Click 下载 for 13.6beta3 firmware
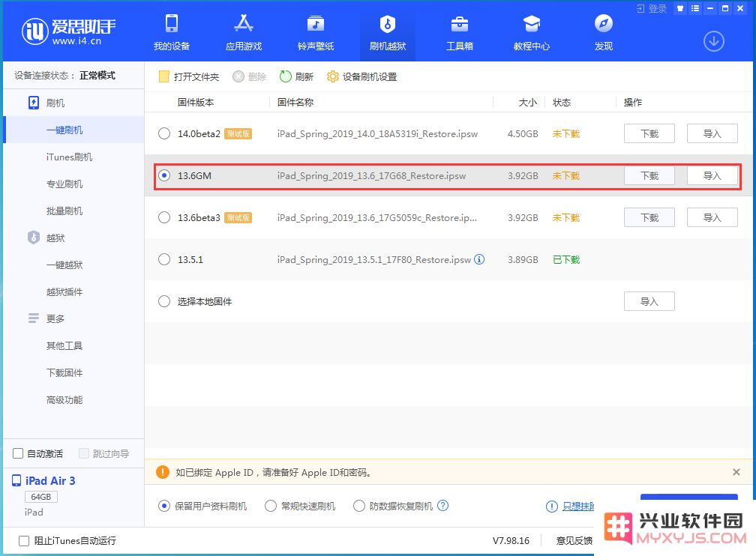The width and height of the screenshot is (756, 556). pos(649,217)
